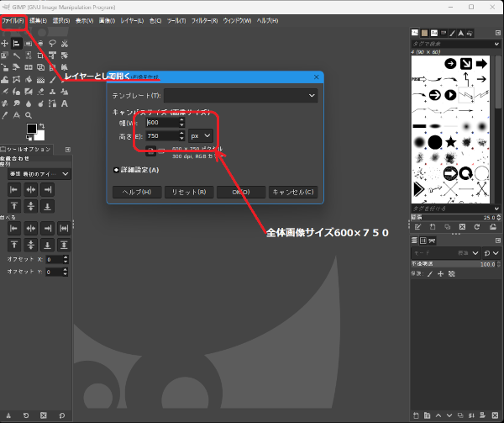Close the new image dialog with X
The image size is (504, 423).
(x=317, y=77)
